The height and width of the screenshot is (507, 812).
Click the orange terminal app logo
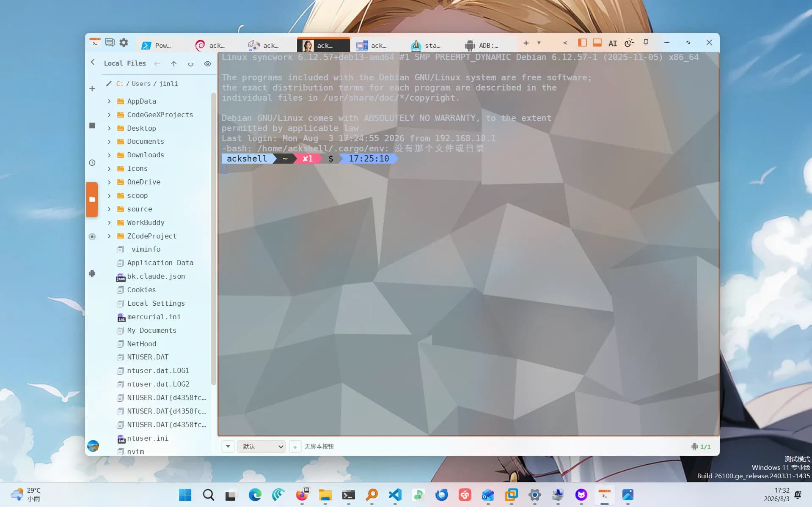(x=95, y=42)
